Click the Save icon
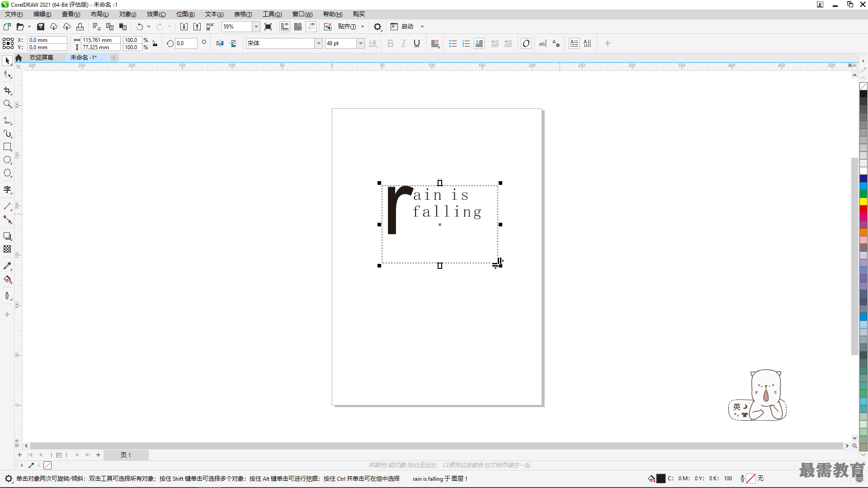Image resolution: width=868 pixels, height=488 pixels. pyautogui.click(x=41, y=27)
